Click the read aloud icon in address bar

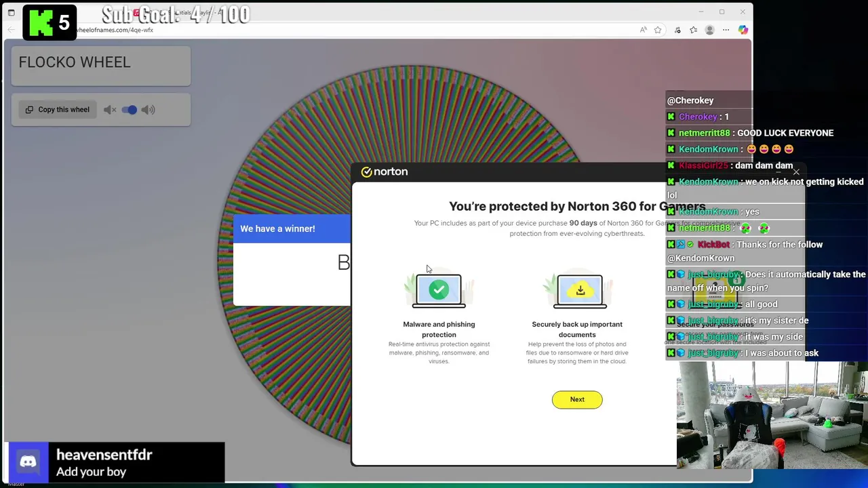[x=643, y=30]
